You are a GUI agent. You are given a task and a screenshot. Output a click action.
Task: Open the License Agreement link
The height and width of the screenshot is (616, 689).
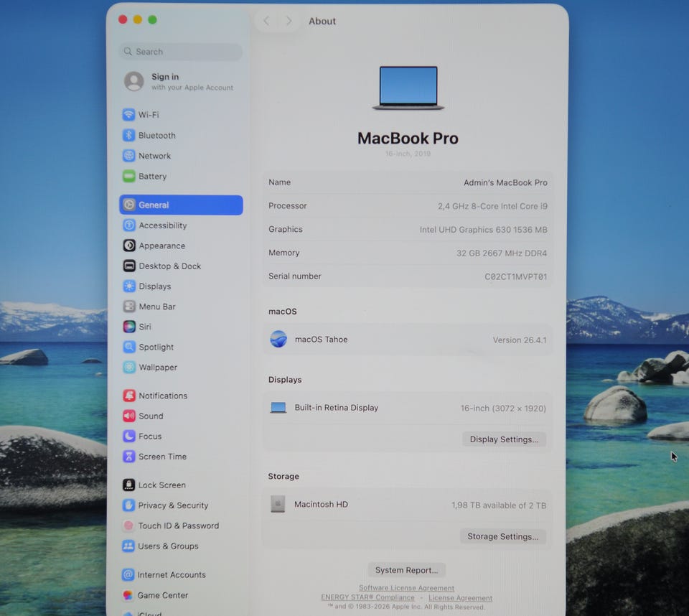point(461,598)
